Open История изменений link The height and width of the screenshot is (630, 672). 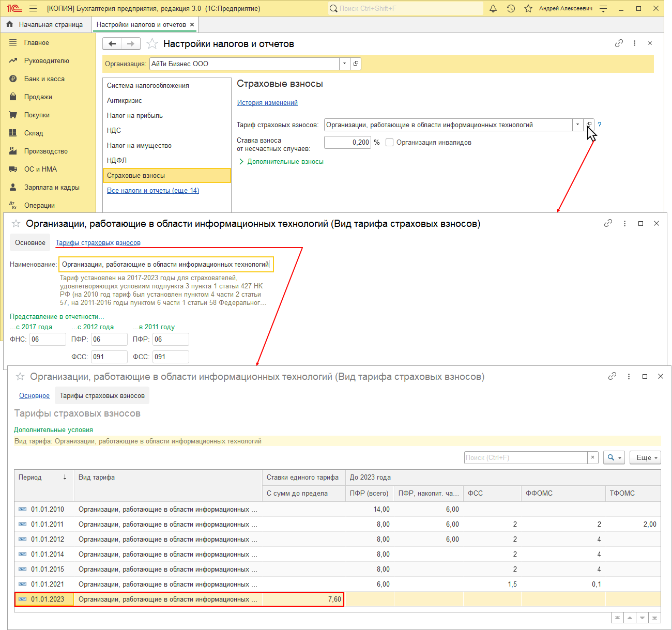coord(267,102)
